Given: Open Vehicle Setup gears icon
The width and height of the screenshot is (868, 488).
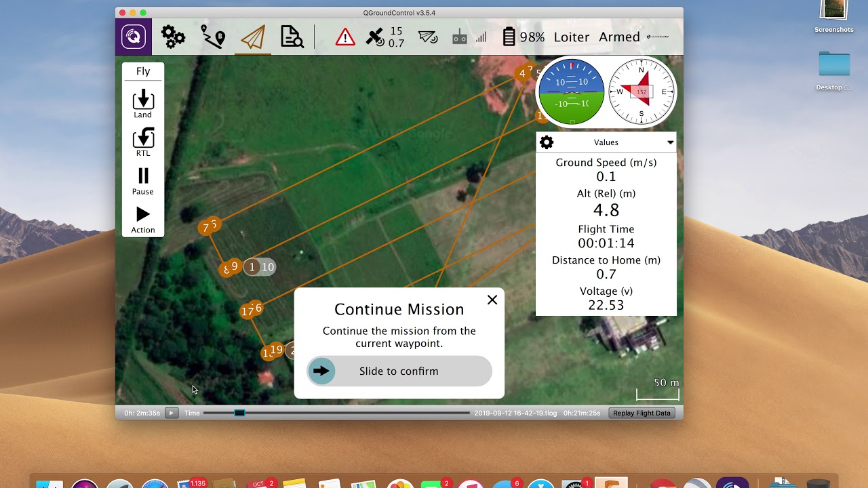Looking at the screenshot, I should coord(173,37).
